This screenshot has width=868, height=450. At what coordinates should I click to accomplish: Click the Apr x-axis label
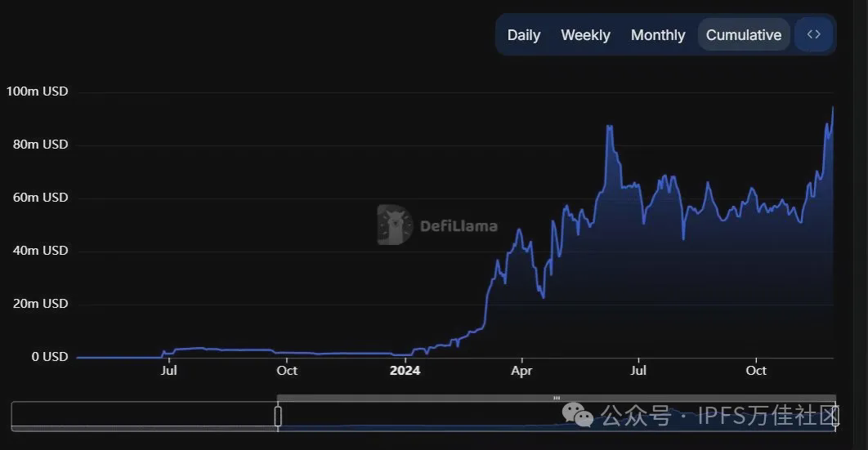click(521, 371)
